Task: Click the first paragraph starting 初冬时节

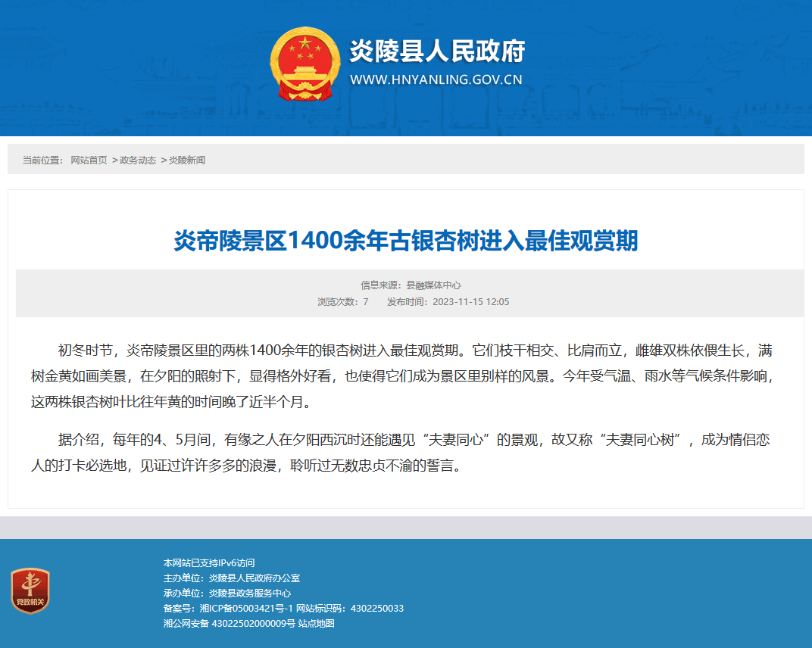Action: [x=402, y=375]
